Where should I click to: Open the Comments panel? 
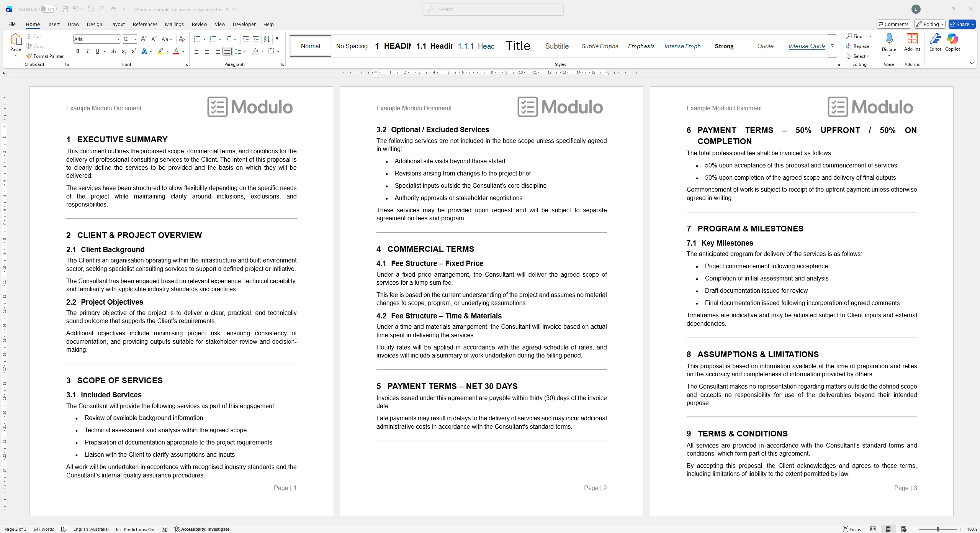pos(893,24)
